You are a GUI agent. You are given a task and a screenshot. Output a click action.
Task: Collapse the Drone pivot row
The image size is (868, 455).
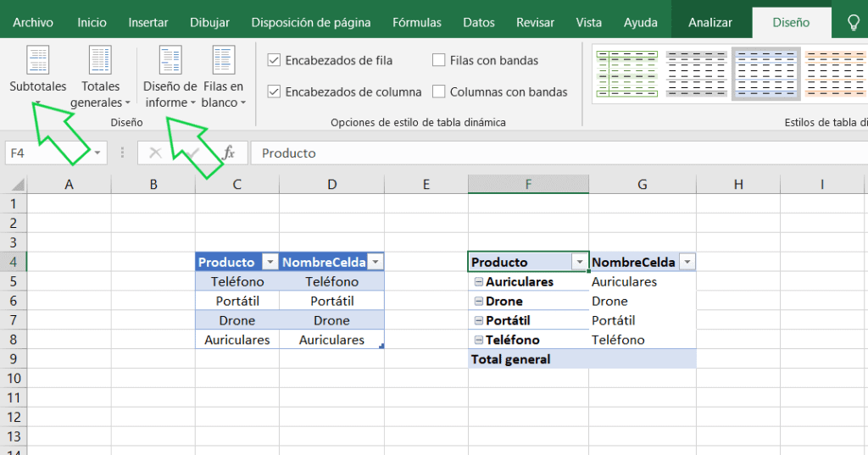[479, 301]
